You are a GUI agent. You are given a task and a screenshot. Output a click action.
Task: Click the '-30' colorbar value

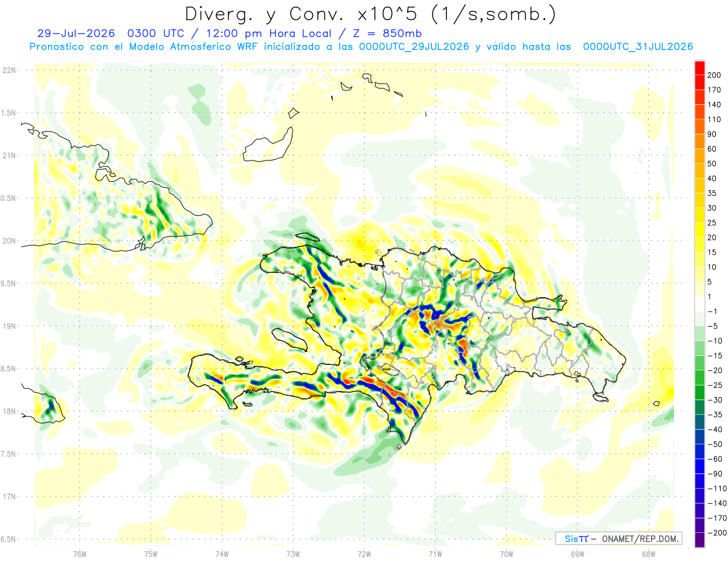click(x=715, y=400)
